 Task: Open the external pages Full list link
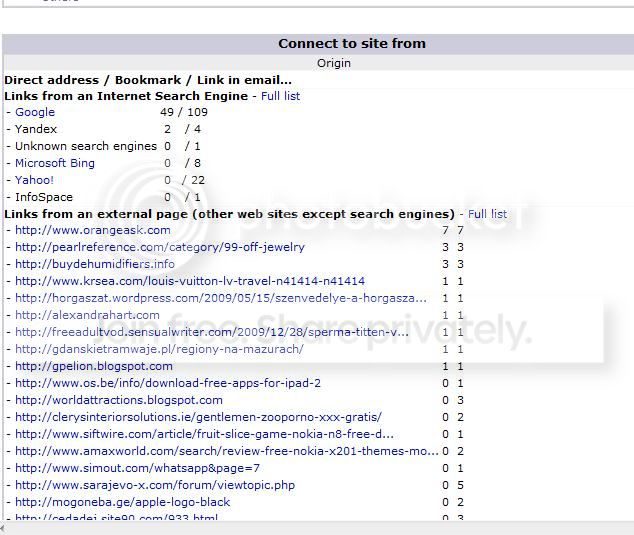(487, 214)
